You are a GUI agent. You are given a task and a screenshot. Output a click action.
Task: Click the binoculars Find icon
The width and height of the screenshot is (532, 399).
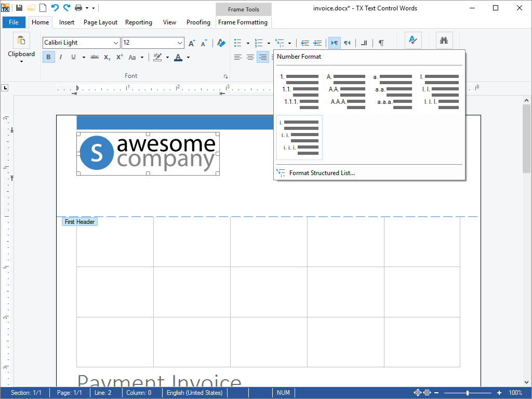pyautogui.click(x=444, y=41)
